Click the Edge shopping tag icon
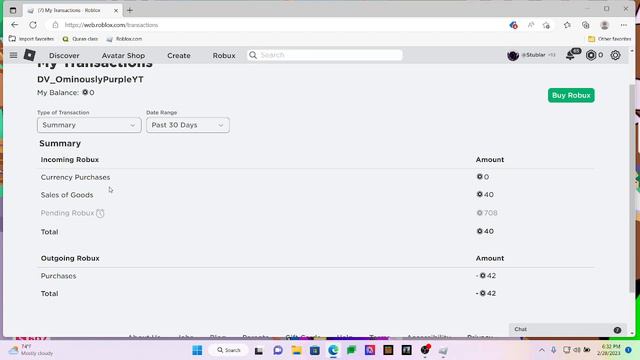The height and width of the screenshot is (360, 640). coord(513,25)
